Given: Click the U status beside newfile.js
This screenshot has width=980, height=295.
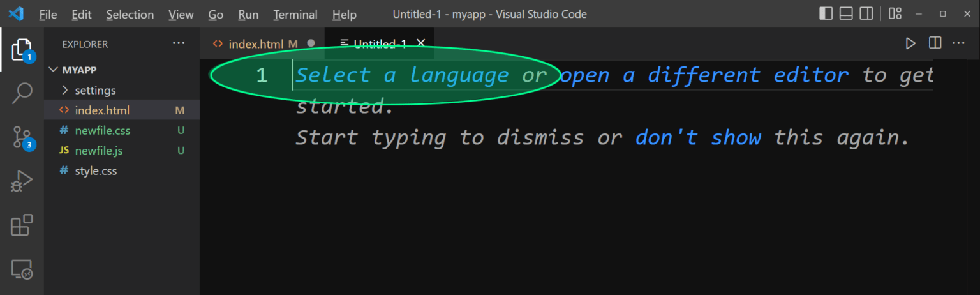Looking at the screenshot, I should coord(181,151).
